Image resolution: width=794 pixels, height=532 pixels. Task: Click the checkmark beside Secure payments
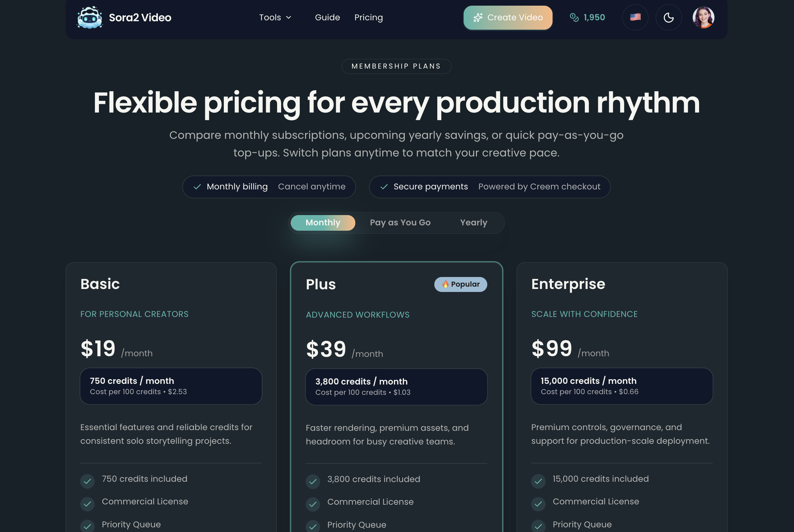click(x=384, y=187)
